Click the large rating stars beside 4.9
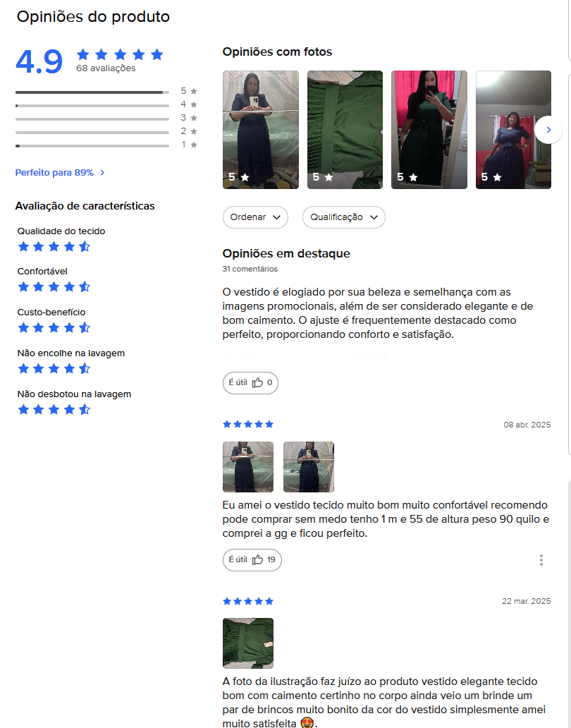Screen dimensions: 571x728 click(120, 55)
